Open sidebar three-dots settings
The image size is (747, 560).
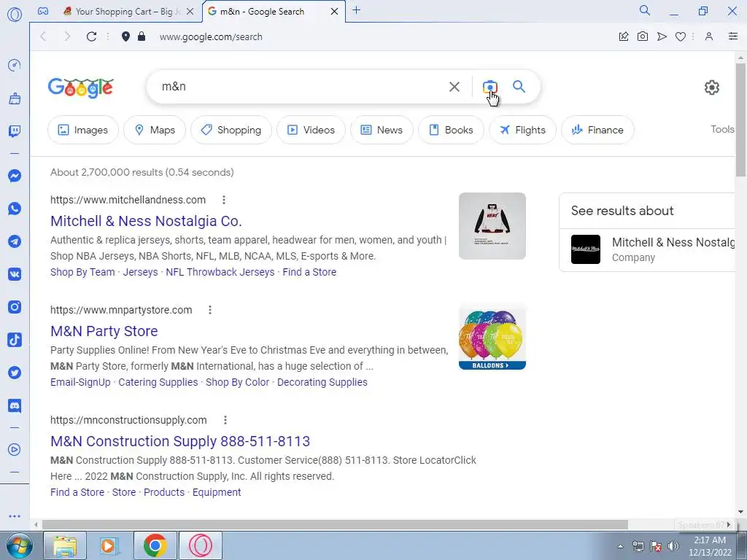pos(15,516)
